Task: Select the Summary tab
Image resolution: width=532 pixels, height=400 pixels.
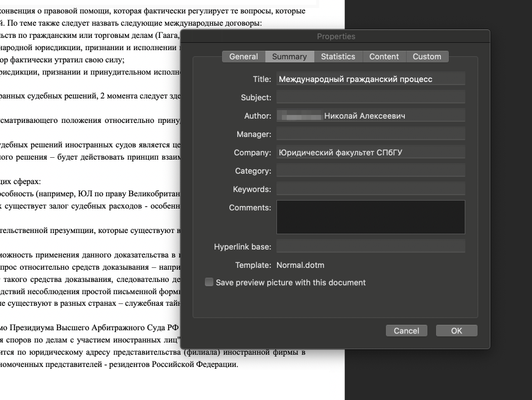Action: point(289,57)
